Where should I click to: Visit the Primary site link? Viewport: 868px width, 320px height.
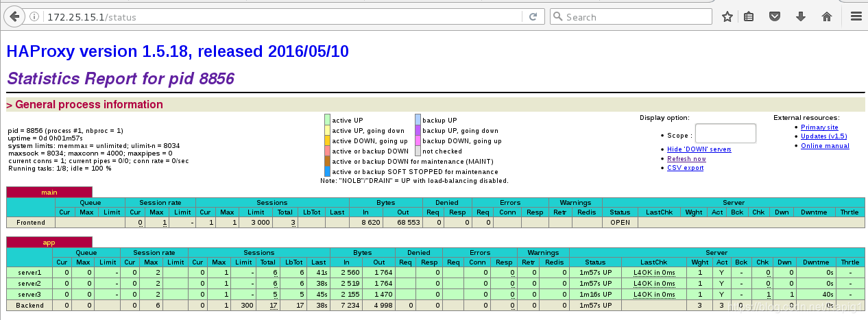point(819,127)
